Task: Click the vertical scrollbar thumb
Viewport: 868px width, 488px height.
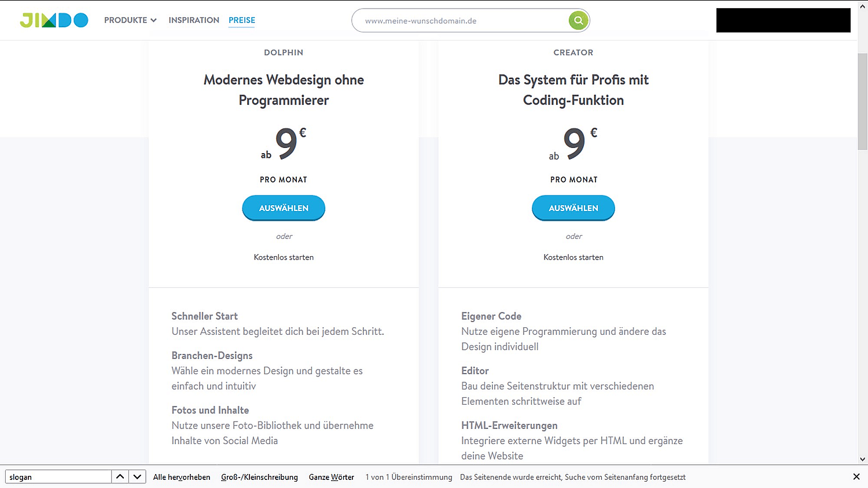Action: [863, 102]
